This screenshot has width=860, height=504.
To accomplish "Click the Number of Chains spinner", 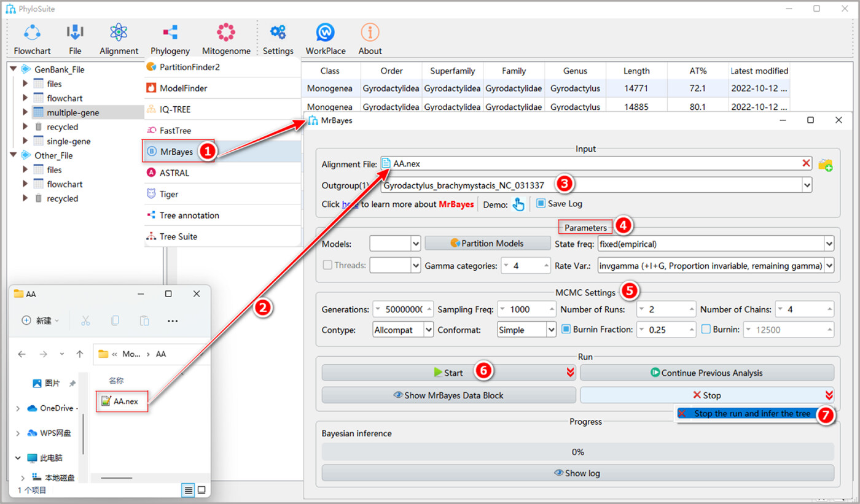I will 805,309.
